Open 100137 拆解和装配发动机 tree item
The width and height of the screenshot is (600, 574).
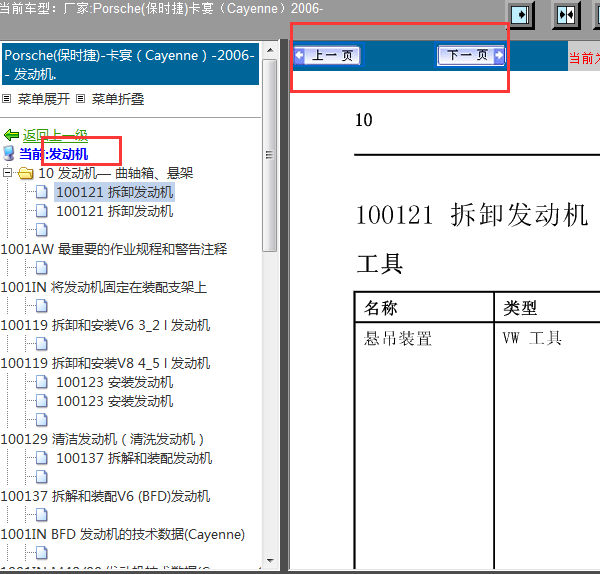tap(134, 458)
